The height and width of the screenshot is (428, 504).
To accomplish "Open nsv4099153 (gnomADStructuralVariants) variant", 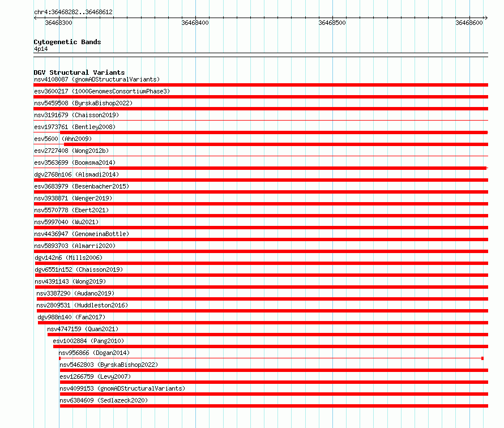I will click(x=122, y=388).
